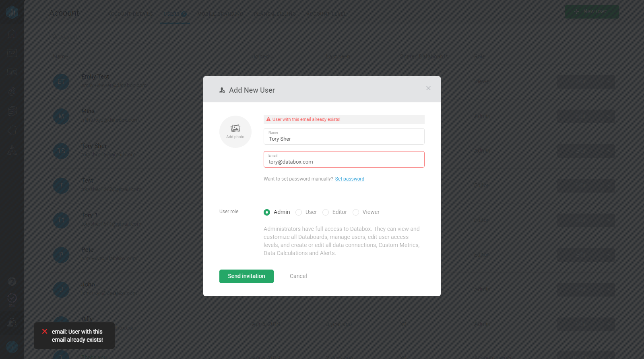Open the Data Manager database icon
644x359 pixels.
12,111
